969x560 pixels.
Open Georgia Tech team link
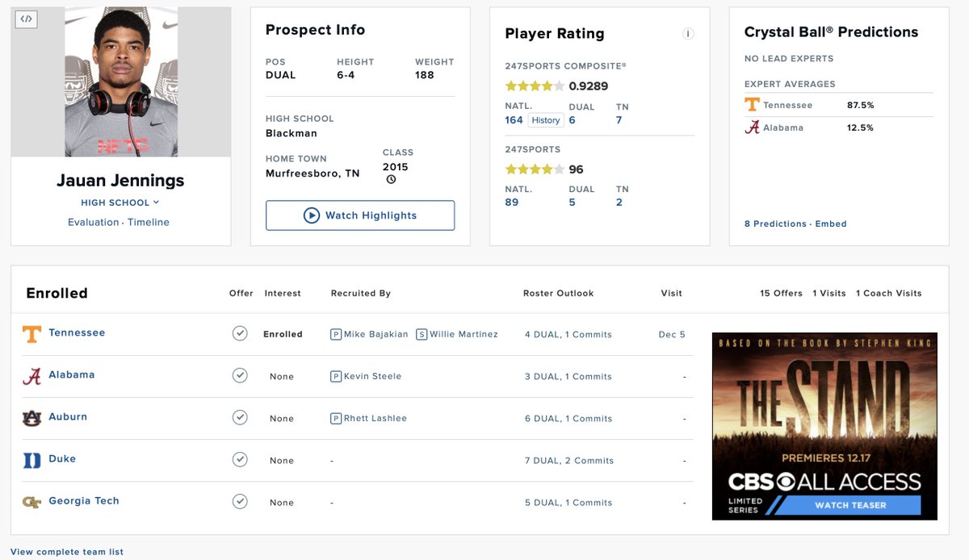tap(84, 500)
